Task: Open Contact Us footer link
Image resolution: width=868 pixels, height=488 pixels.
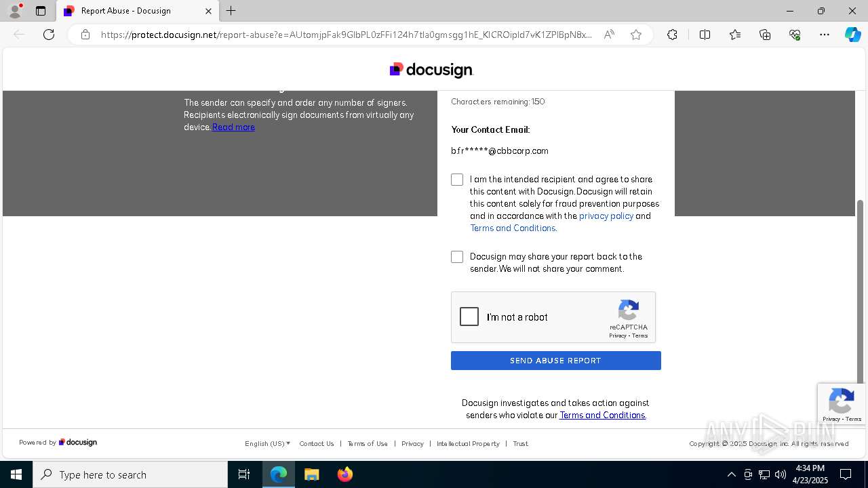Action: (317, 443)
